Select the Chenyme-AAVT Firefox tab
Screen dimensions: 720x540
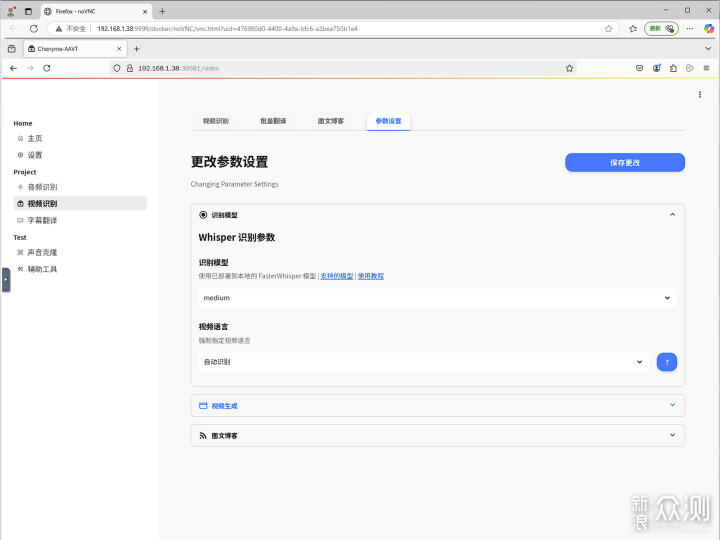coord(75,49)
